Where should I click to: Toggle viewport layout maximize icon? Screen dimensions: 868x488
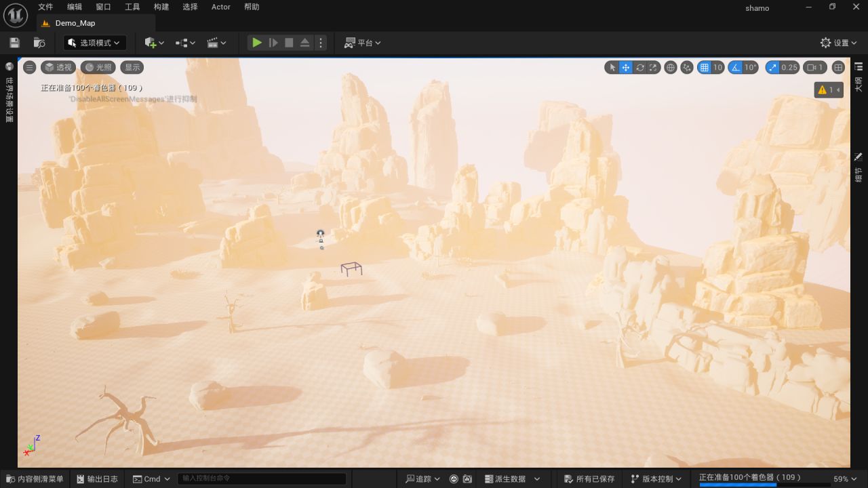[838, 67]
